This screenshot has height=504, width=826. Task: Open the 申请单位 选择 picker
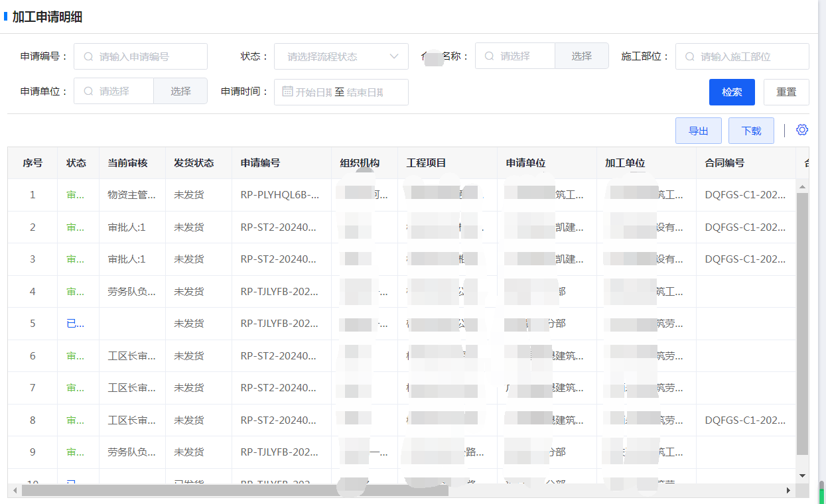coord(180,92)
